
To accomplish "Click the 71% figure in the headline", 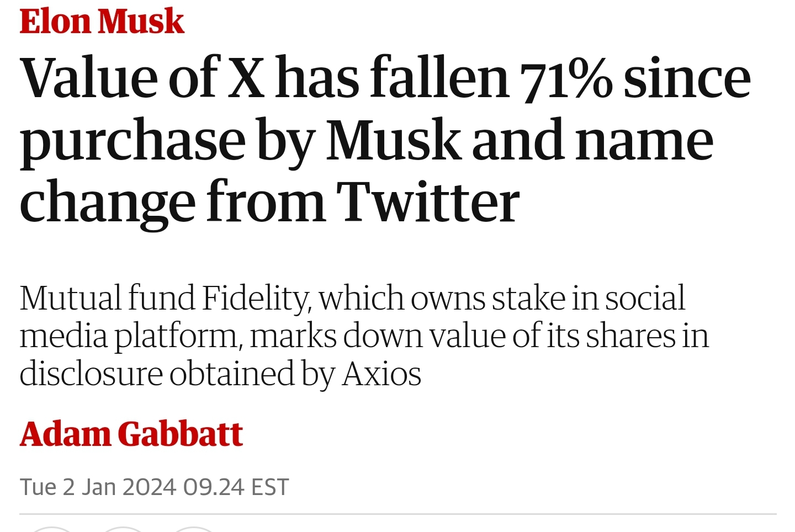I will [566, 79].
